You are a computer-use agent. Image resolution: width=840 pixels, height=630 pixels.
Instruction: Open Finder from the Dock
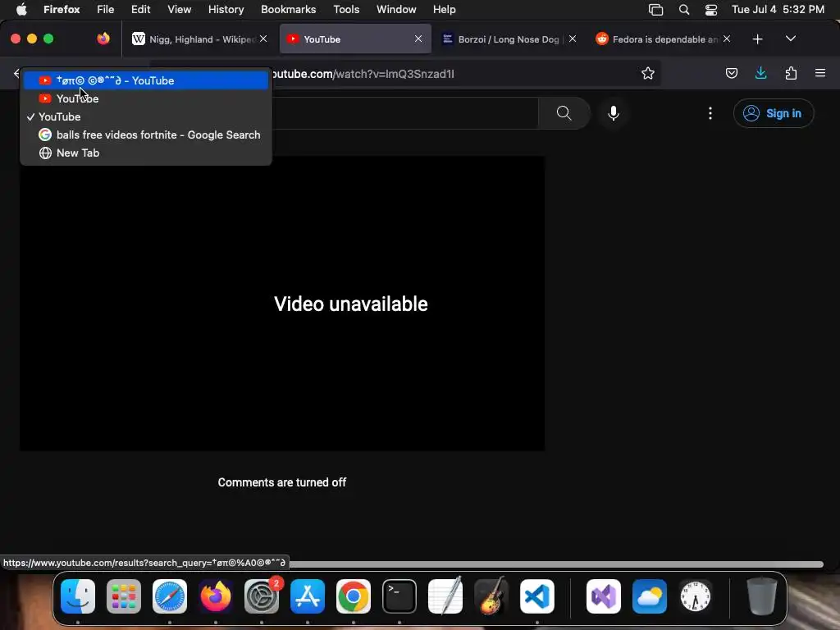(x=78, y=596)
